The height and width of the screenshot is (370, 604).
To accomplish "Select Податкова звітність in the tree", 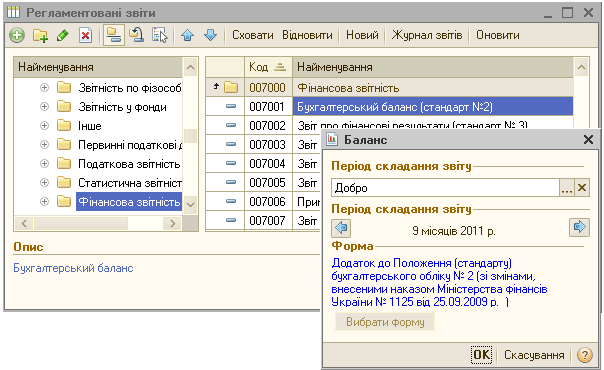I will tap(129, 164).
